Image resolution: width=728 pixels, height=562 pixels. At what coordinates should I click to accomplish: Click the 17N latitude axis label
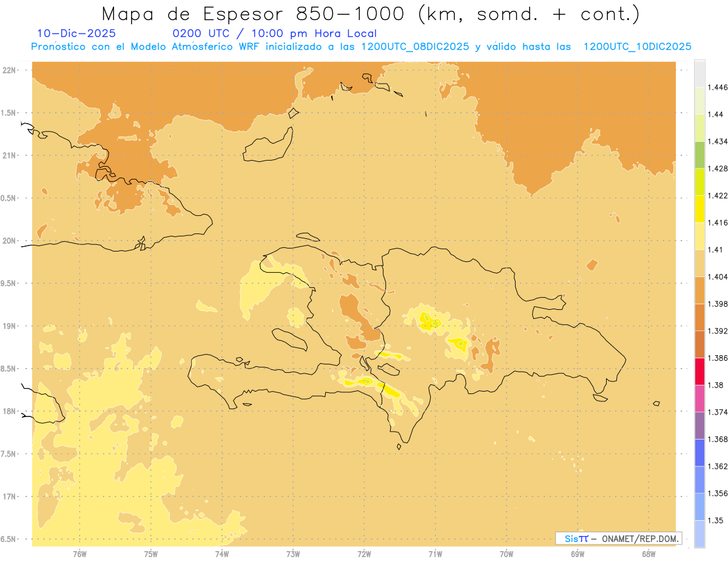[10, 497]
